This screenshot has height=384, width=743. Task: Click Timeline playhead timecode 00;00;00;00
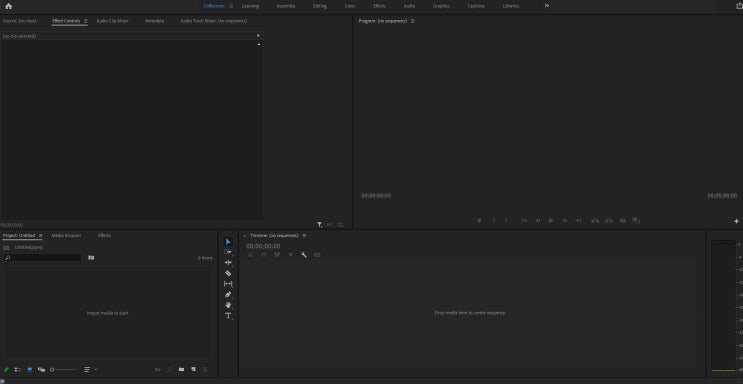(263, 246)
